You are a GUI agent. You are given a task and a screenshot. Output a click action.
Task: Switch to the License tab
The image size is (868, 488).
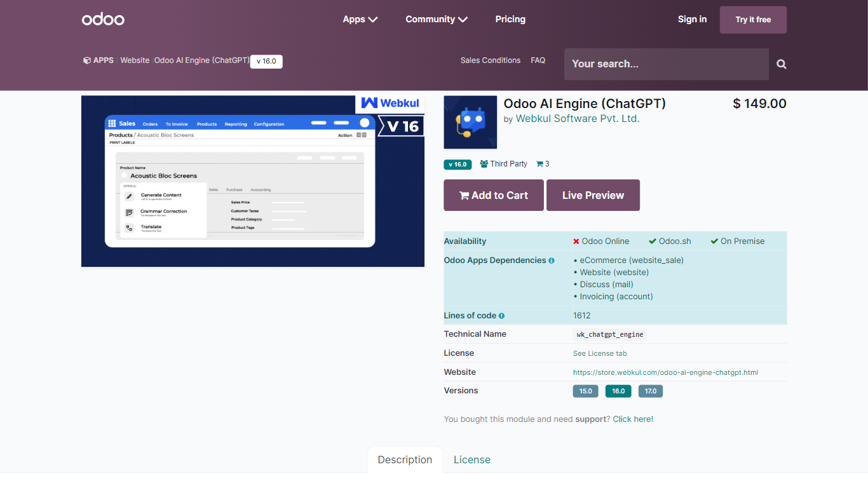pyautogui.click(x=471, y=459)
